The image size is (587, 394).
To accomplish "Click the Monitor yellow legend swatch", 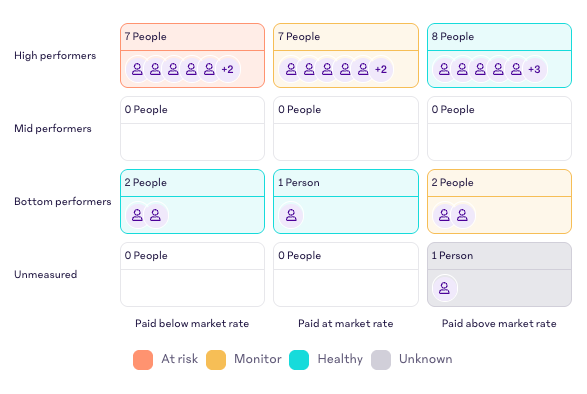I will point(216,360).
